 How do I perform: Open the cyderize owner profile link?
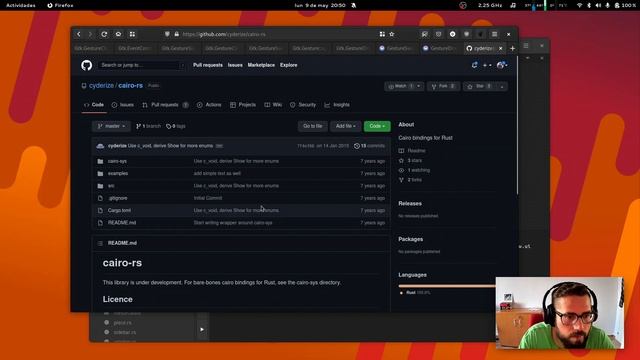pyautogui.click(x=101, y=86)
